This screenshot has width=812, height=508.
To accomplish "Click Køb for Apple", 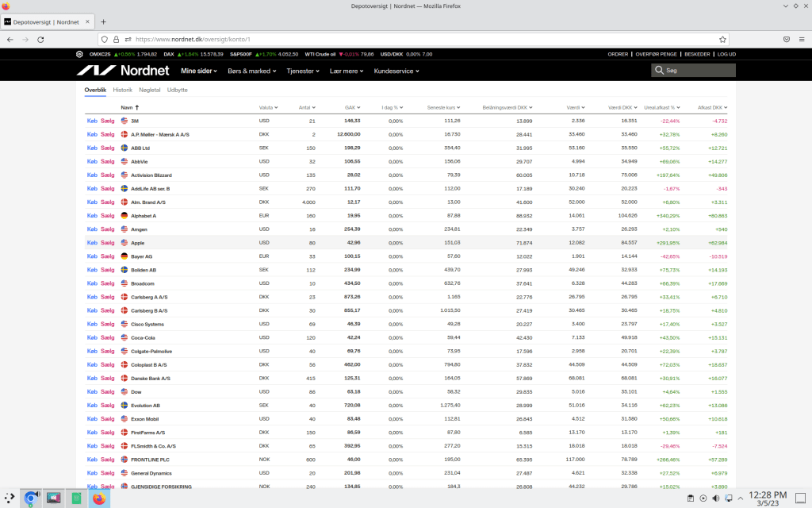I will tap(92, 243).
